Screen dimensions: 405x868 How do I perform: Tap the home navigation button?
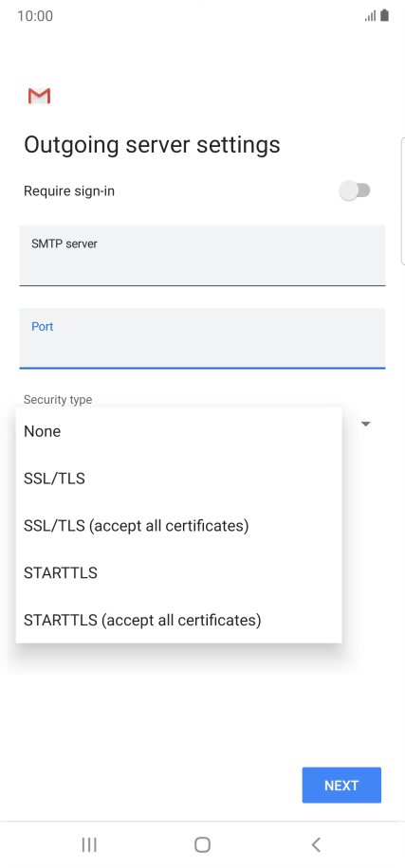click(x=202, y=844)
